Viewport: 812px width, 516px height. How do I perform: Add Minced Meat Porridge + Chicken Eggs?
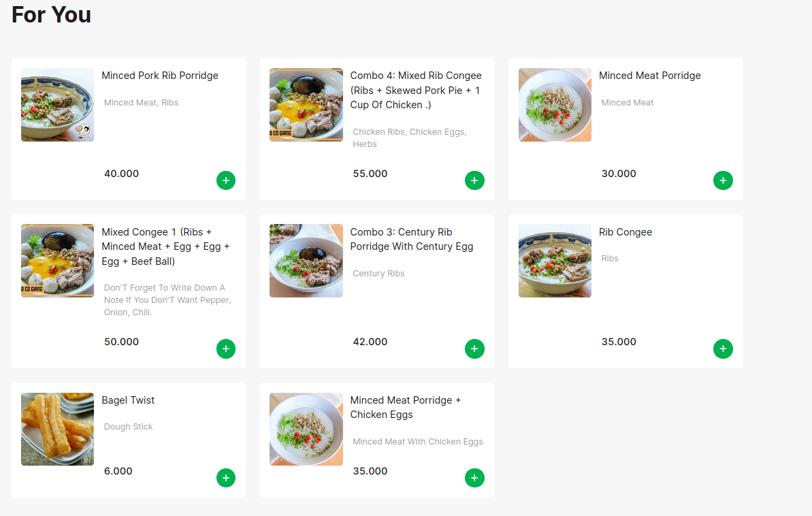(x=474, y=478)
